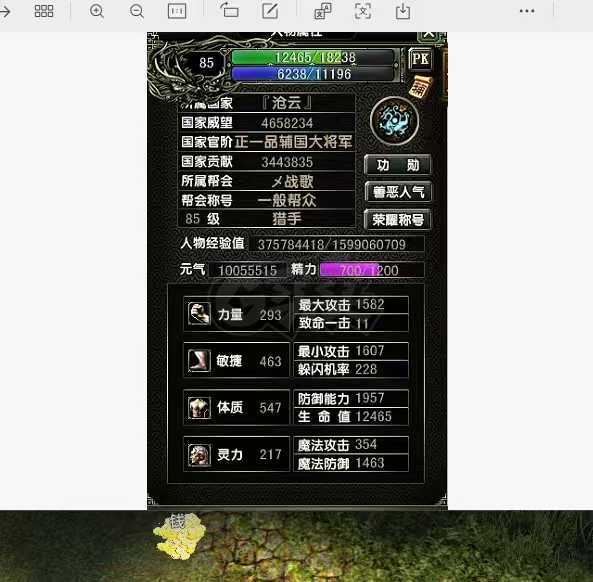The height and width of the screenshot is (582, 593).
Task: Open the 功勋 panel
Action: click(x=397, y=165)
